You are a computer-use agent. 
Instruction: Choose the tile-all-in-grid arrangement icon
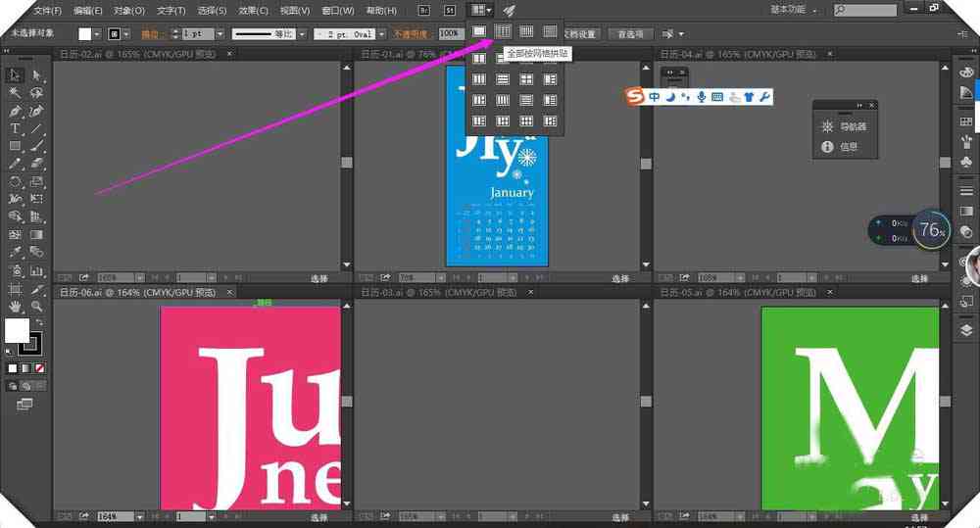(503, 31)
